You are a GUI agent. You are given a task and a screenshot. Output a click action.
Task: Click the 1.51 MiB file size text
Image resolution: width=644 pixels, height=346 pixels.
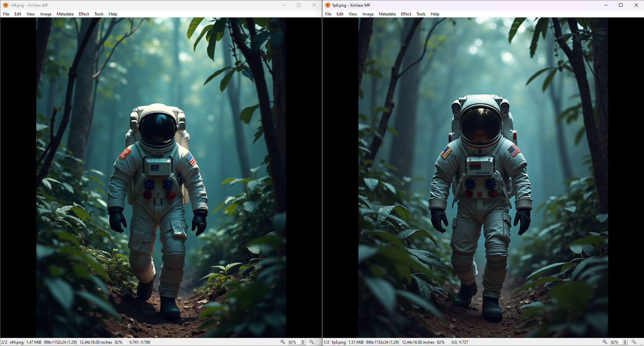[356, 342]
